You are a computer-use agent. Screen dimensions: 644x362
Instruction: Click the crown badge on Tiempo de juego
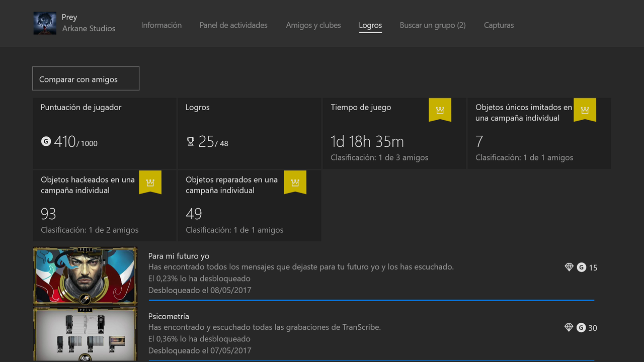click(440, 110)
